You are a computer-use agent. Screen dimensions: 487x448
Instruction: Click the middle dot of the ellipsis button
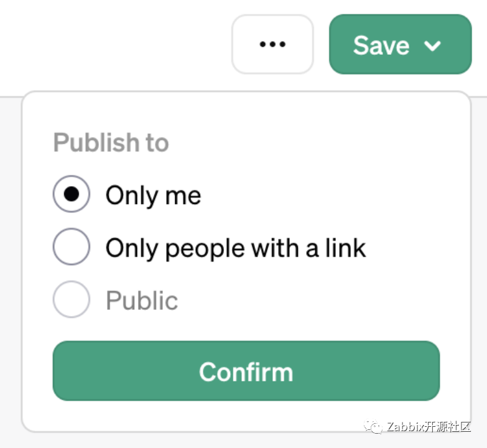[272, 44]
